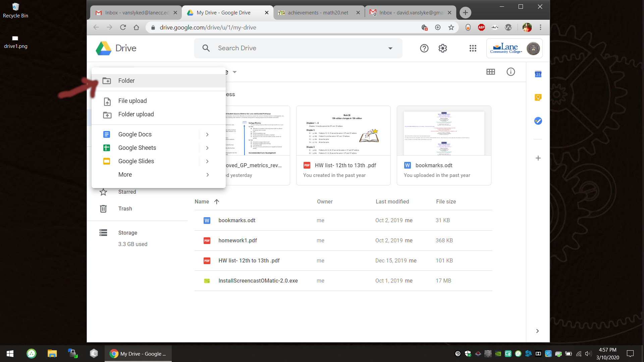Open File Explorer from taskbar
Viewport: 644px width, 362px height.
52,354
